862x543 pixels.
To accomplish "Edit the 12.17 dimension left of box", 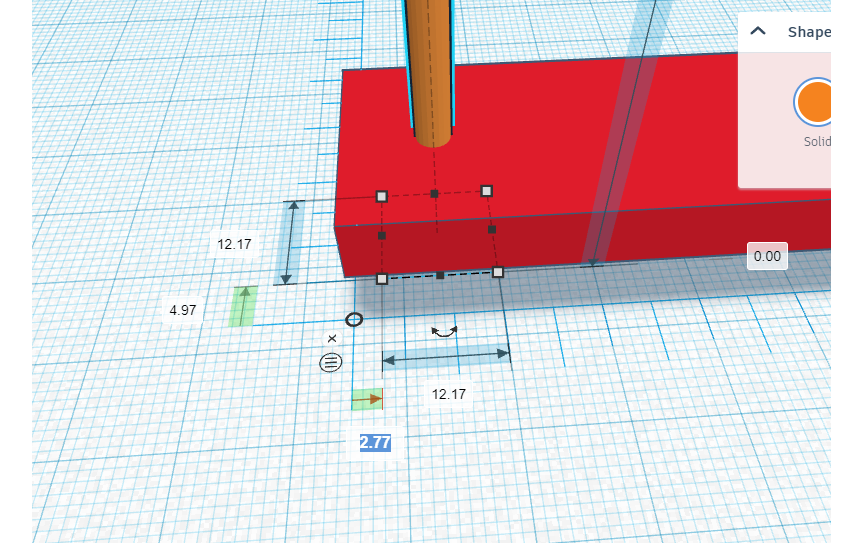I will pyautogui.click(x=234, y=244).
